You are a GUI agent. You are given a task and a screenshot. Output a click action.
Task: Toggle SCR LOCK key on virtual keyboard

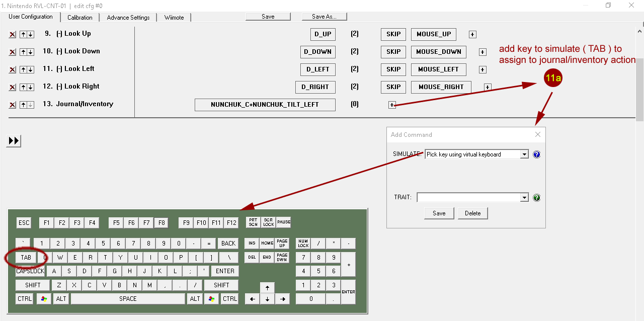268,222
